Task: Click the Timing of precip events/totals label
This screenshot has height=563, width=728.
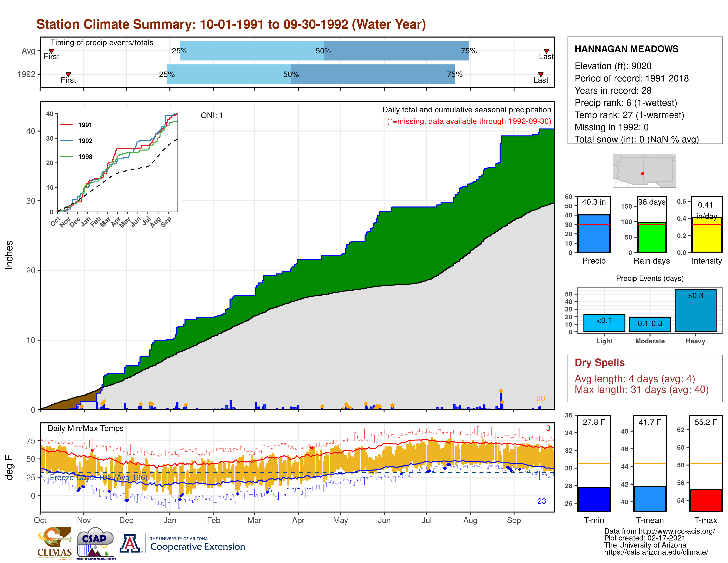Action: click(x=102, y=43)
